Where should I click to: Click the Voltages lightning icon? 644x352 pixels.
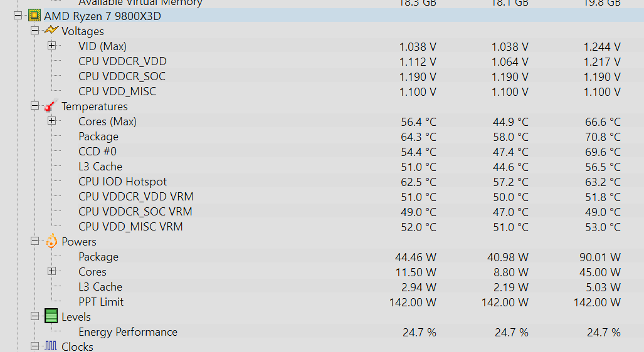click(51, 30)
